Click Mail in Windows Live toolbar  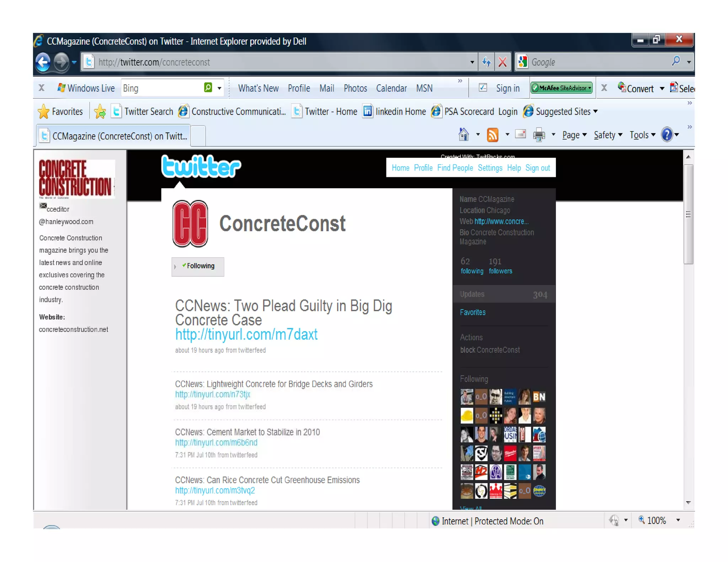(x=327, y=88)
